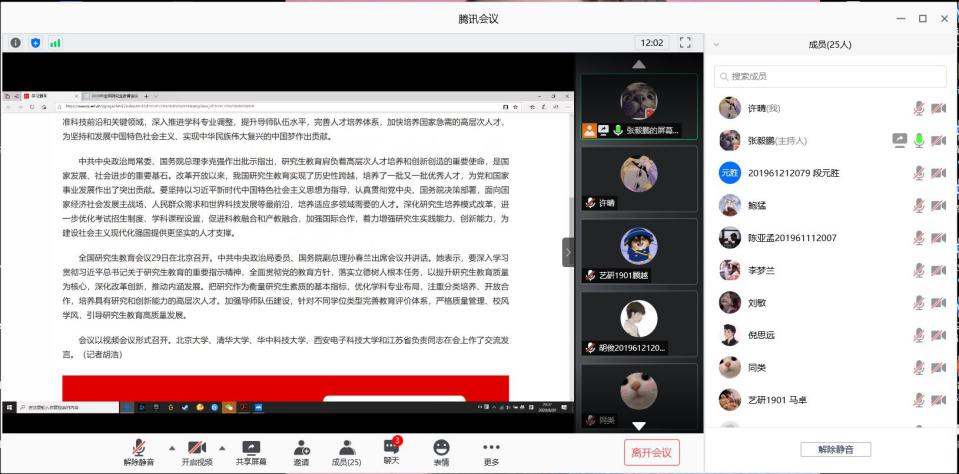Viewport: 959px width, 474px height.
Task: Enter fullscreen with the top-right icon
Action: click(x=685, y=43)
